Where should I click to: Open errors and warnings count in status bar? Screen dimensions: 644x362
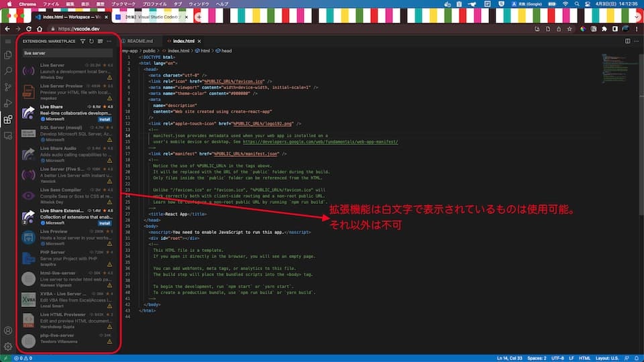(23, 358)
